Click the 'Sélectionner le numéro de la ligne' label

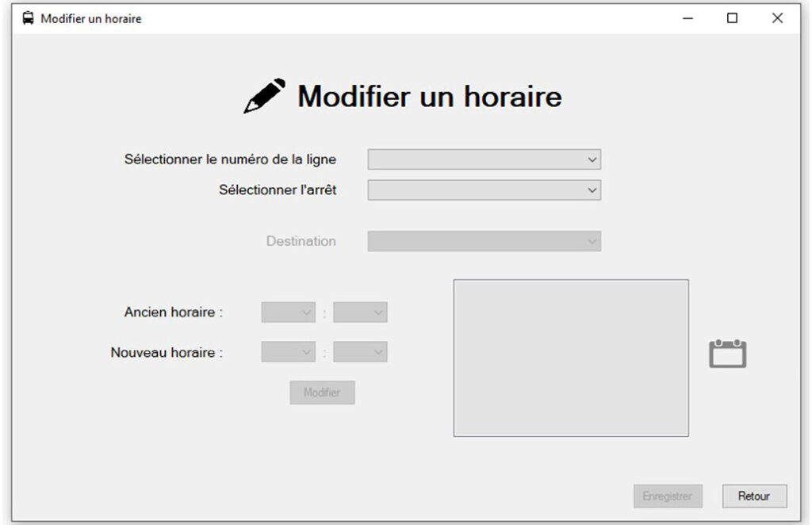pyautogui.click(x=230, y=159)
